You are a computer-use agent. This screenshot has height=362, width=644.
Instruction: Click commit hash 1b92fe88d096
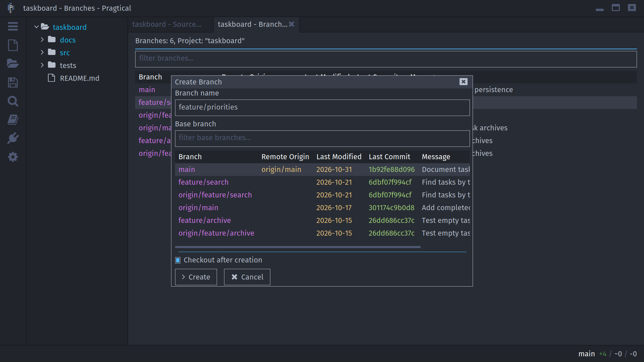(x=391, y=170)
